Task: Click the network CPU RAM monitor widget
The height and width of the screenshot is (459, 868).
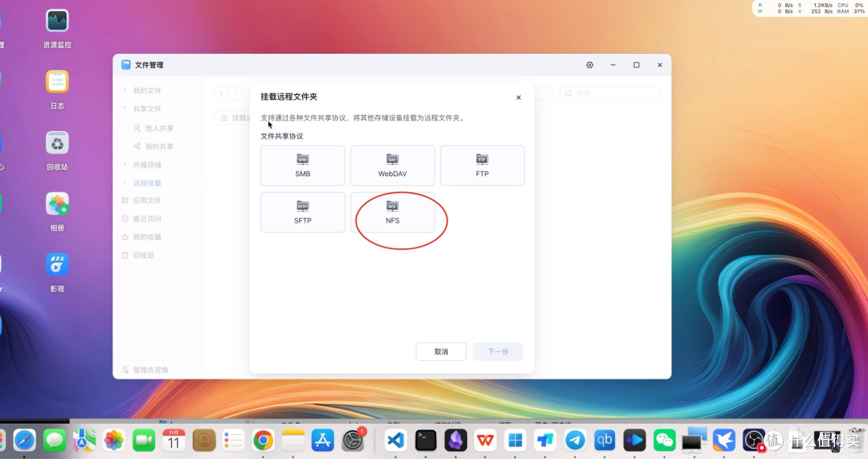Action: [810, 8]
